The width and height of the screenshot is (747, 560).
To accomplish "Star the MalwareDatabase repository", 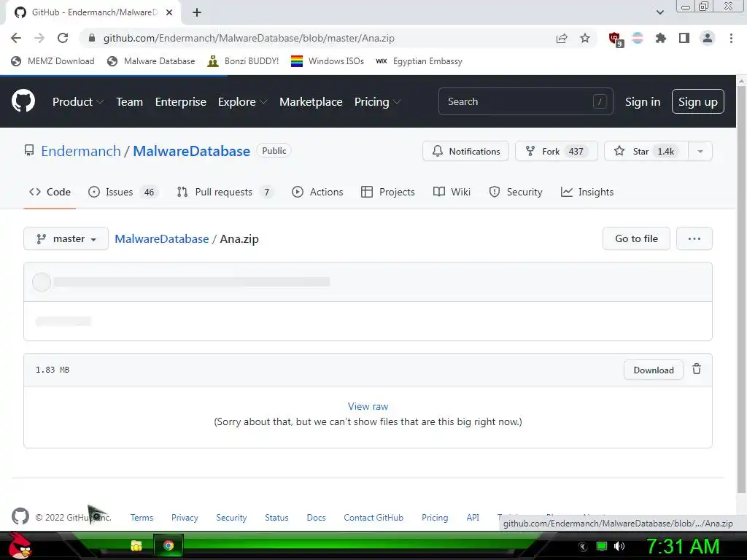I will (x=646, y=152).
